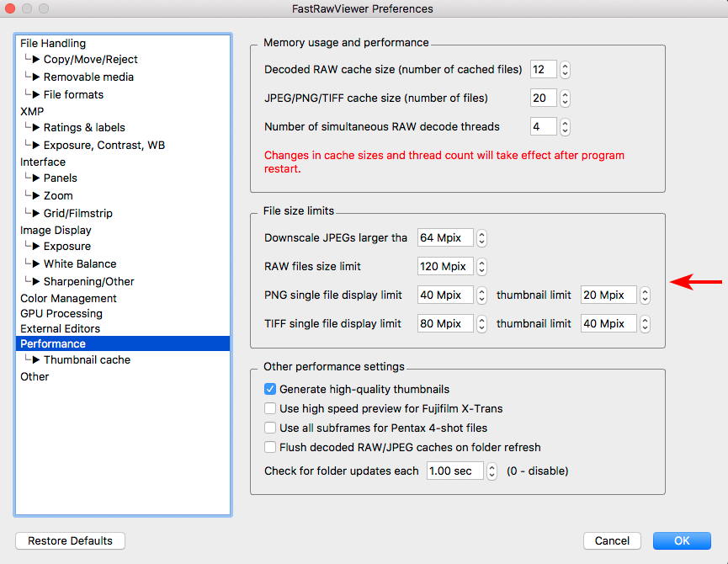
Task: Adjust folder update interval stepper
Action: click(x=492, y=471)
